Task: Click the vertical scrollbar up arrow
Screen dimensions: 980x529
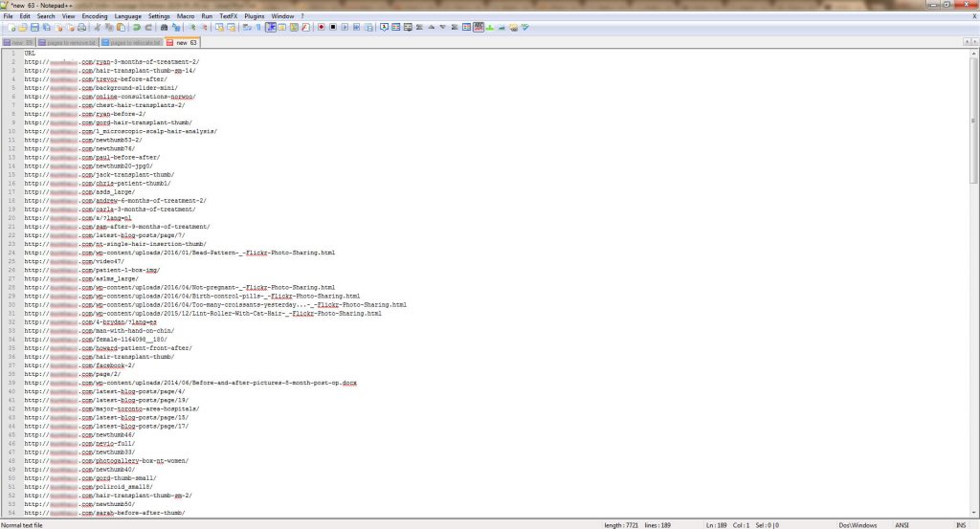Action: point(973,54)
